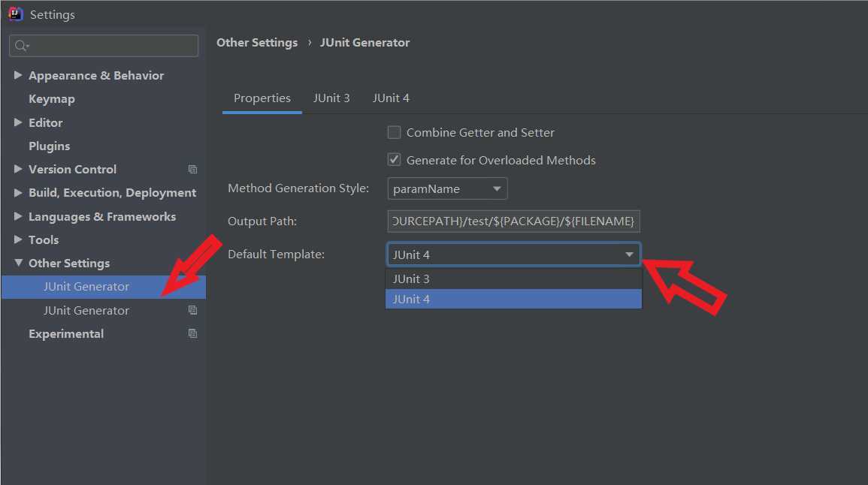Expand the Version Control node
The image size is (868, 485).
click(18, 169)
